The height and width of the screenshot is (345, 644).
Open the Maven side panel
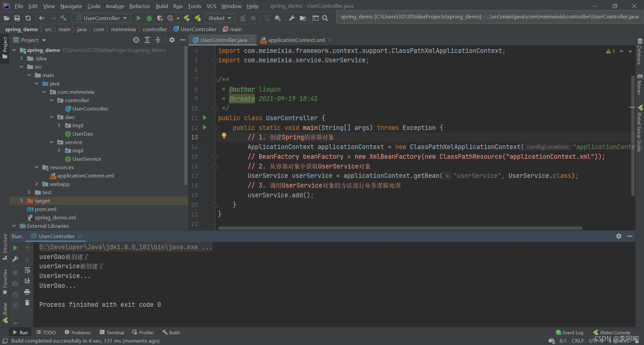coord(640,84)
